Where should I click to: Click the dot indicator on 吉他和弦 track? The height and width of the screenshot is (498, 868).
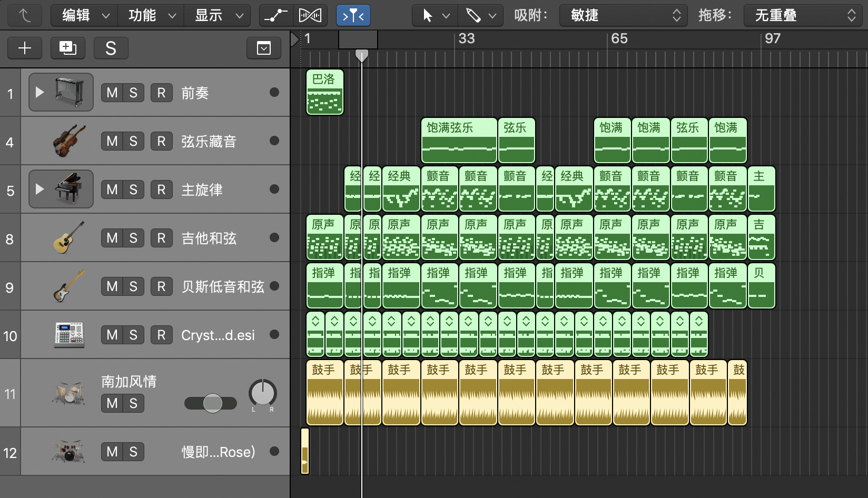coord(274,237)
